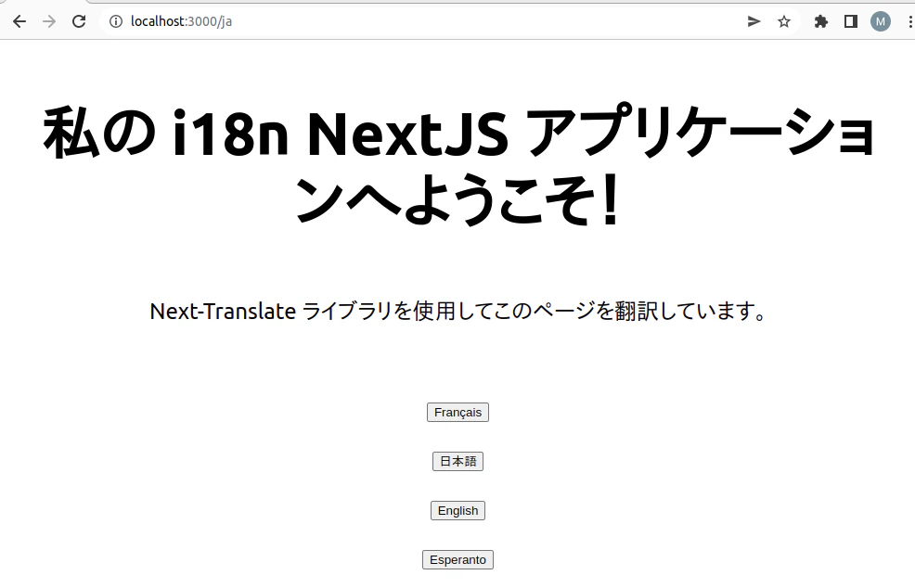Screen dimensions: 915x588
Task: Go back using the browser back arrow
Action: coord(19,21)
